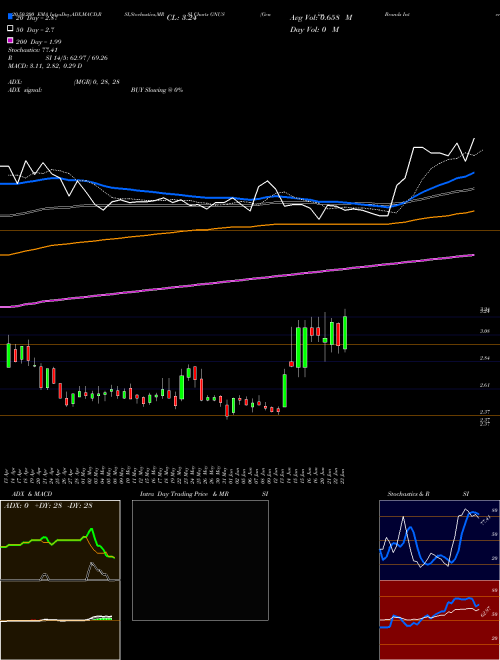Click the ADX green line chart panel
The width and height of the screenshot is (500, 660).
point(60,540)
